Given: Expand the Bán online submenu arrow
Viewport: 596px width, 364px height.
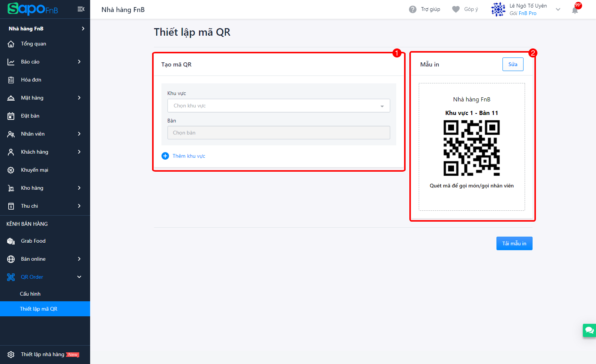Looking at the screenshot, I should tap(79, 259).
